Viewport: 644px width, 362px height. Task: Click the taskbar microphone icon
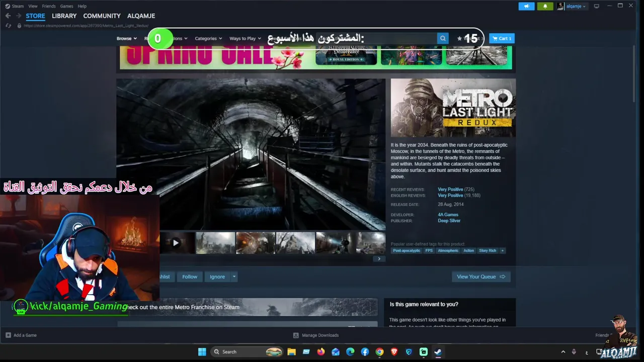pos(574,351)
